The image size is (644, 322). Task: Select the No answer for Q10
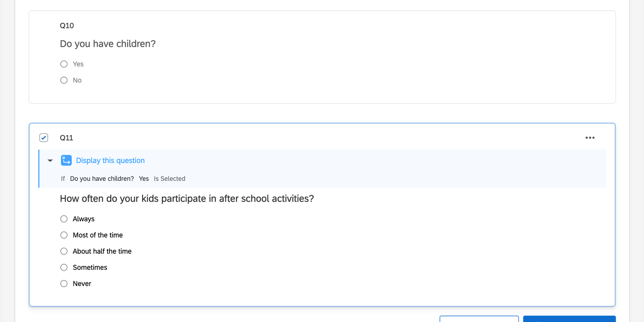pyautogui.click(x=64, y=80)
